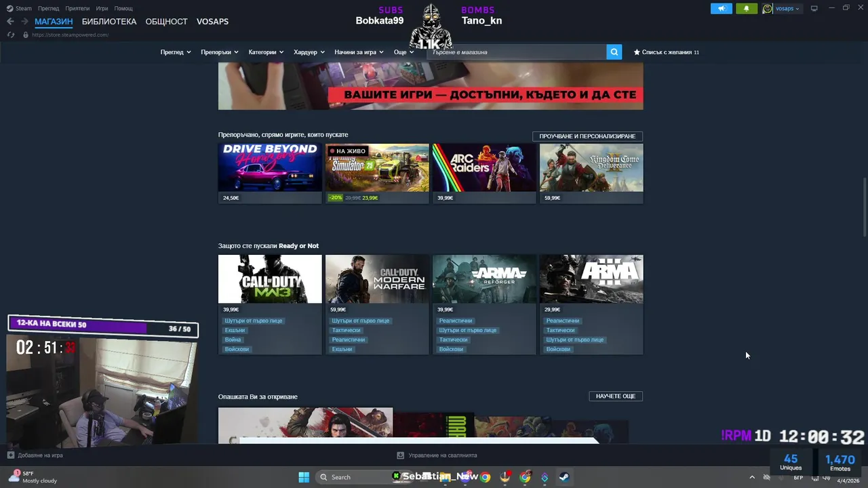Click the Ready or Not heading text
Viewport: 868px width, 488px height.
(298, 246)
